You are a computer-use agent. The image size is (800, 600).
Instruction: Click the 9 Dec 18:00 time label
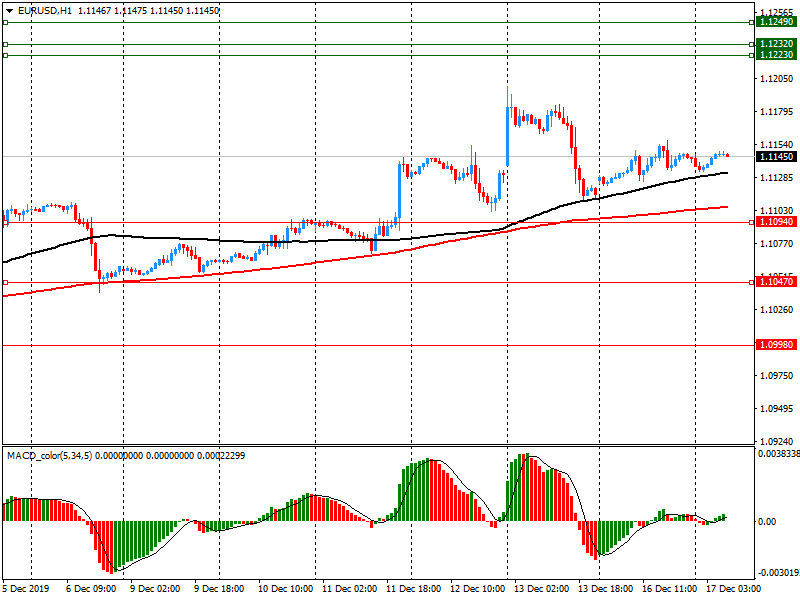[x=219, y=589]
